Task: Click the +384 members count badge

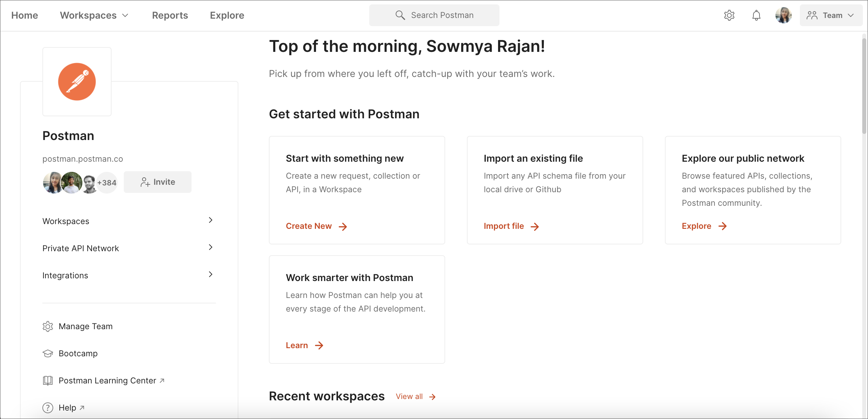Action: [x=107, y=183]
